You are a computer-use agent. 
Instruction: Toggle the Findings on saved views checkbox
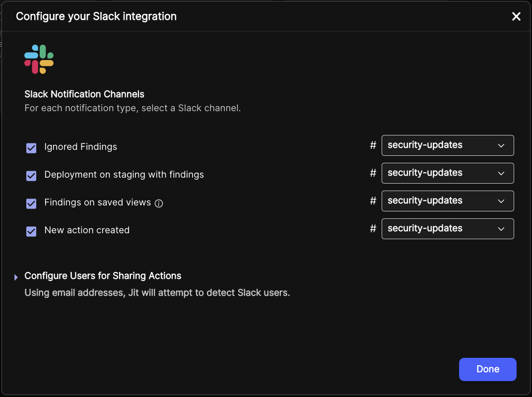pyautogui.click(x=31, y=203)
